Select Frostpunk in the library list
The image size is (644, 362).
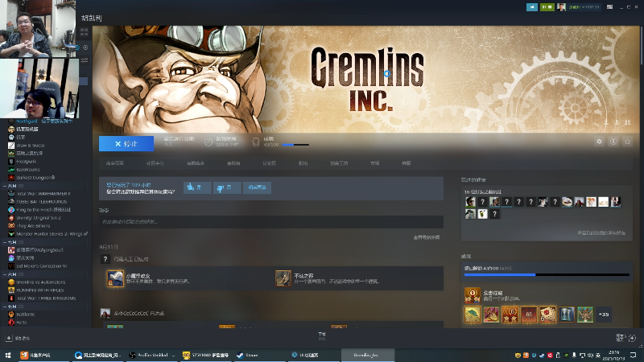[x=27, y=162]
